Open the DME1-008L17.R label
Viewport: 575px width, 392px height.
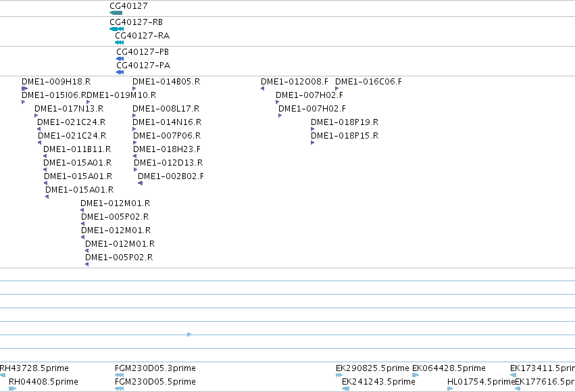[166, 109]
